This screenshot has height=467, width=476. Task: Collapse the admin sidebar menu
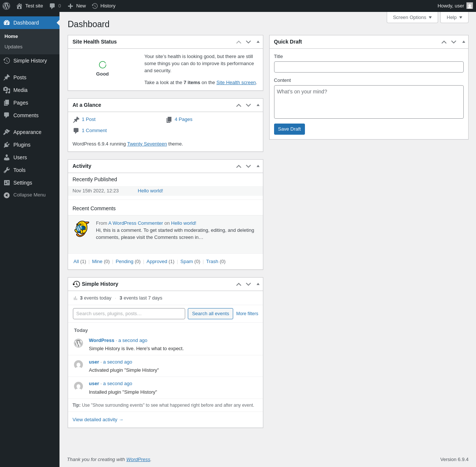30,195
